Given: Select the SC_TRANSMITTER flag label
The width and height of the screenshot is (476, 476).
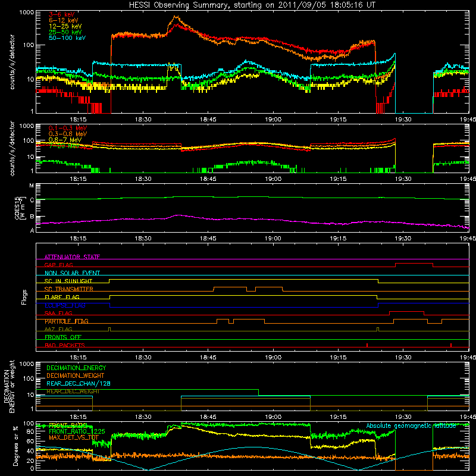Looking at the screenshot, I should coord(69,289).
